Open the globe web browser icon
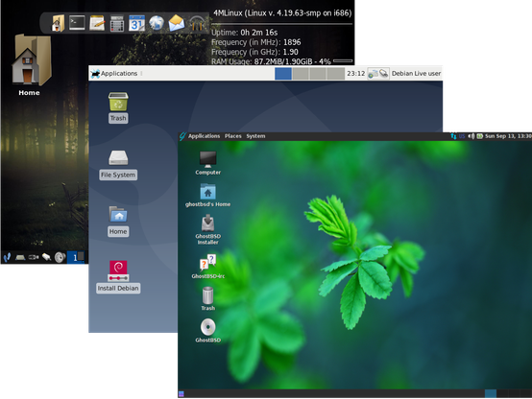Screen dimensions: 532x399 click(157, 23)
